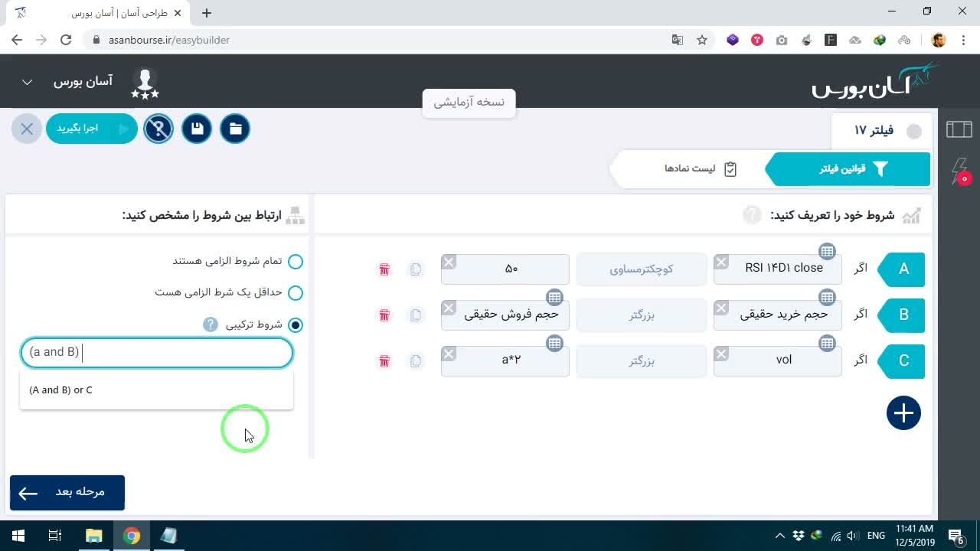Select شروط ترکیبی radio option
Viewport: 980px width, 551px height.
pos(296,325)
